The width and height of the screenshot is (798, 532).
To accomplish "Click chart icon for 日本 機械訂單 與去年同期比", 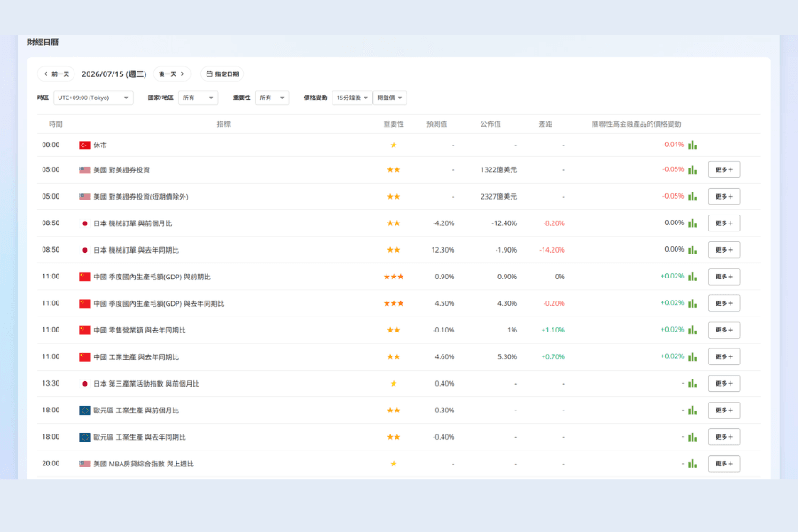I will click(x=692, y=250).
